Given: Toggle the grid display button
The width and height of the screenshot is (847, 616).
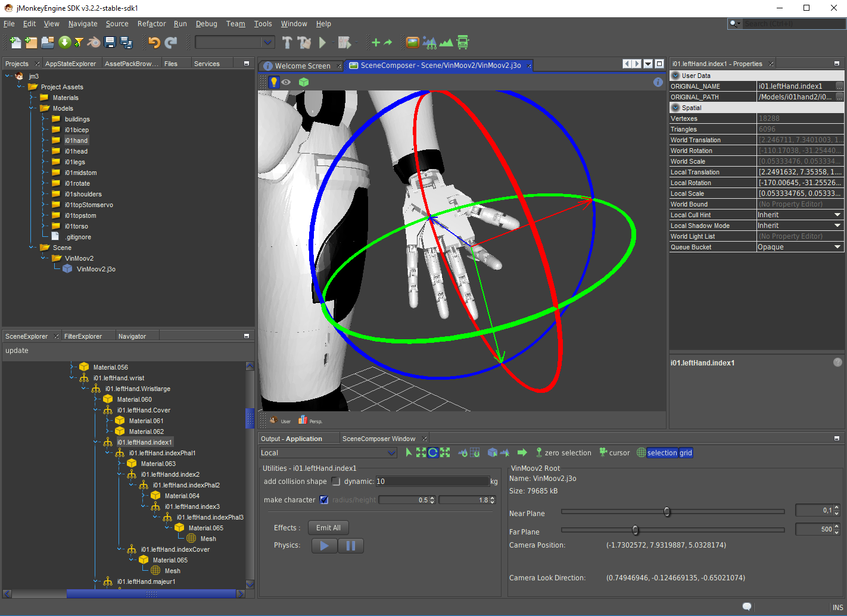Looking at the screenshot, I should 686,453.
